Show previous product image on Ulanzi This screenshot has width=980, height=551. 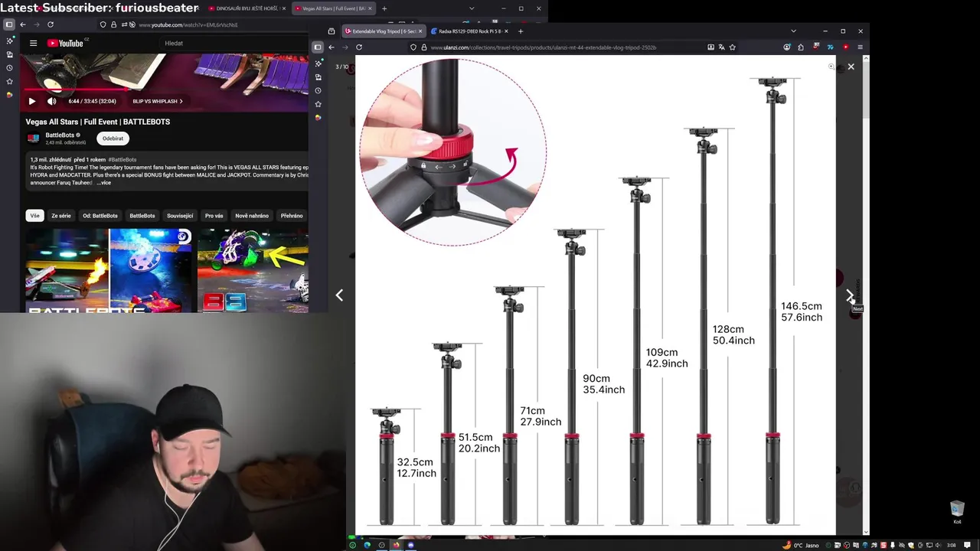[x=339, y=295]
